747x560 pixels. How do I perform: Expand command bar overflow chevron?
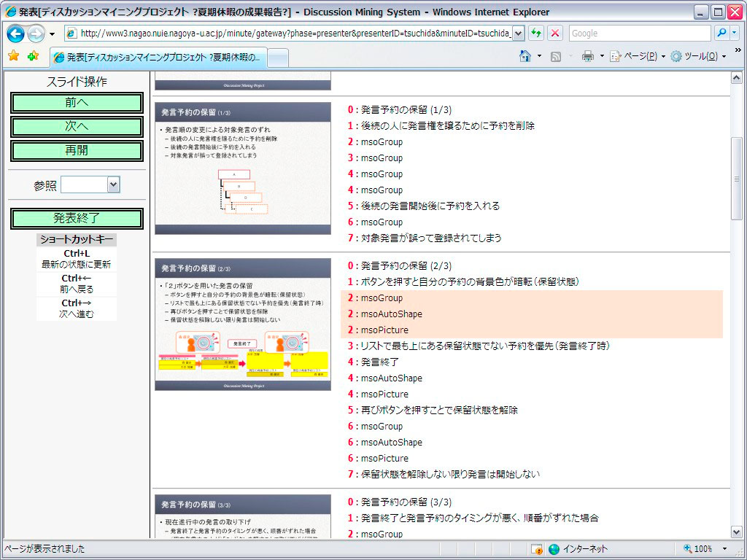(738, 50)
